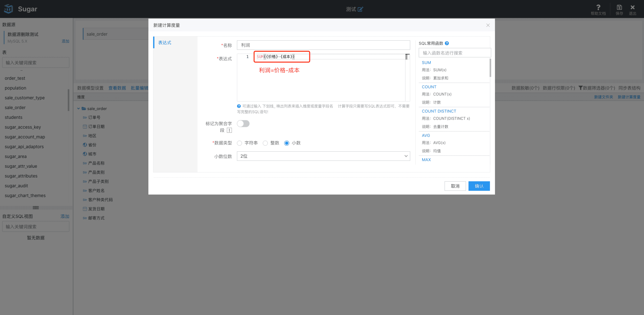
Task: Click the 新建文件夹 link
Action: coord(603,97)
